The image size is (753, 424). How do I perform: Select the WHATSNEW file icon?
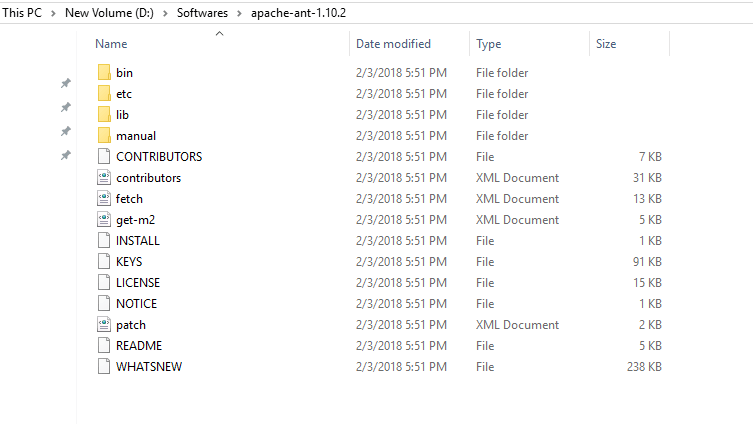(105, 367)
